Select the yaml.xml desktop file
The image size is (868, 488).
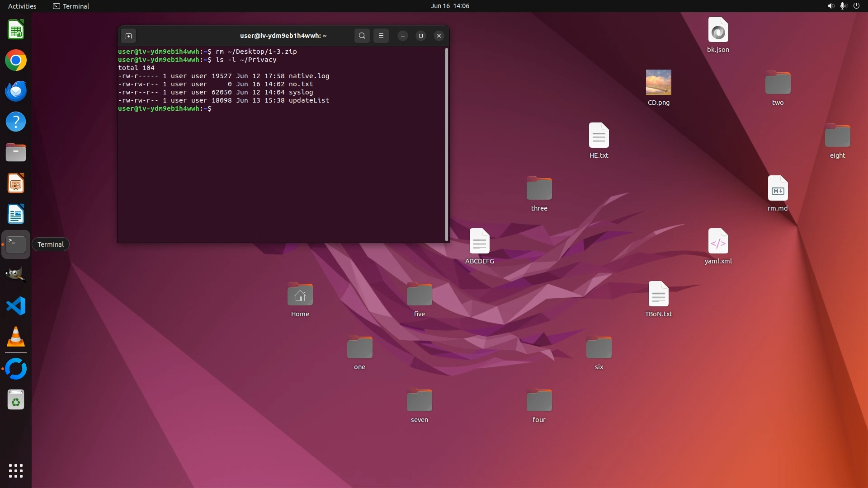click(718, 242)
